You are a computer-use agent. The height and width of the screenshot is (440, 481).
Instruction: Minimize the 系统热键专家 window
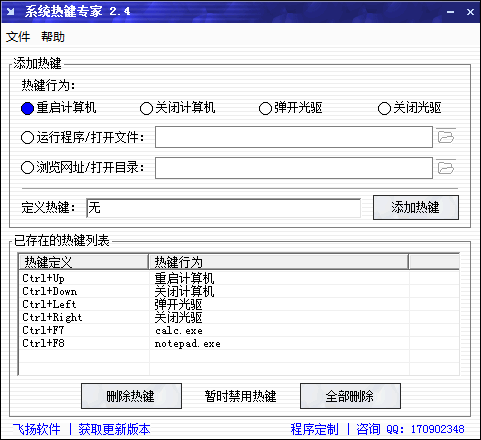(451, 12)
